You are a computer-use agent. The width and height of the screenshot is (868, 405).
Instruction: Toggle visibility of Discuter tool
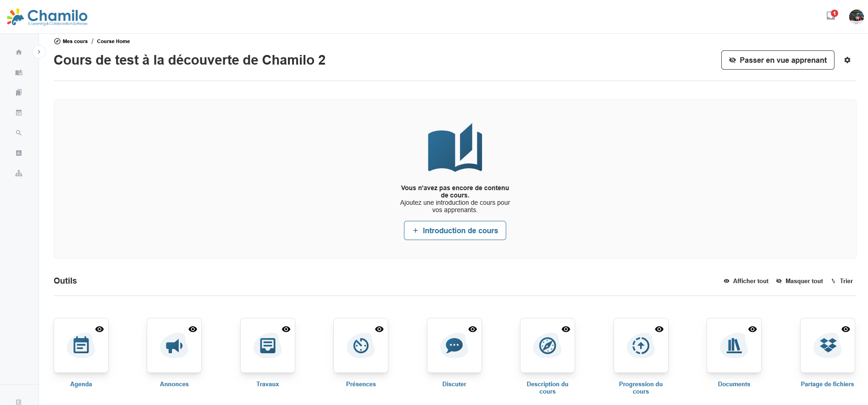coord(473,329)
